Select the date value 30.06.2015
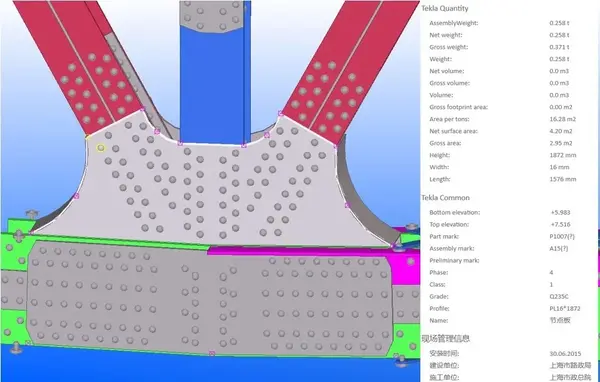This screenshot has width=600, height=382. point(565,354)
